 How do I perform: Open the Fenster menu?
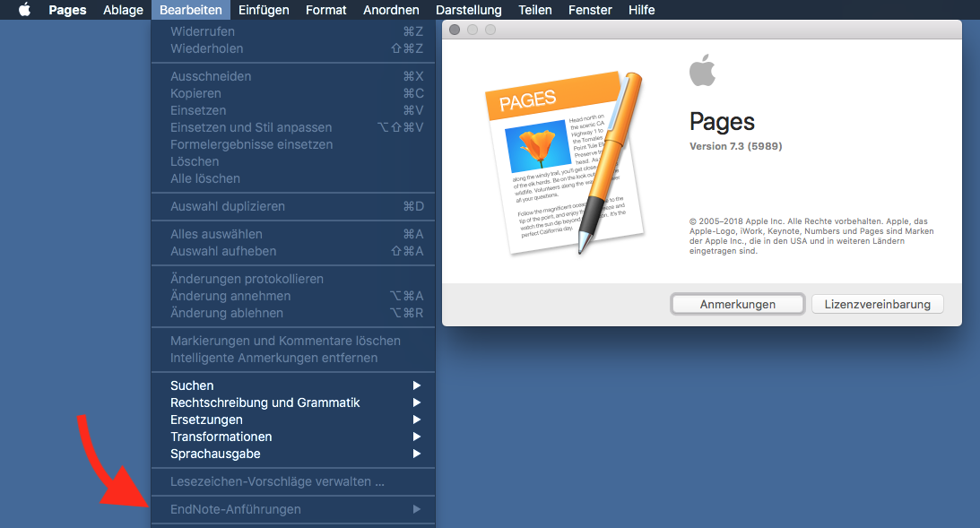590,10
